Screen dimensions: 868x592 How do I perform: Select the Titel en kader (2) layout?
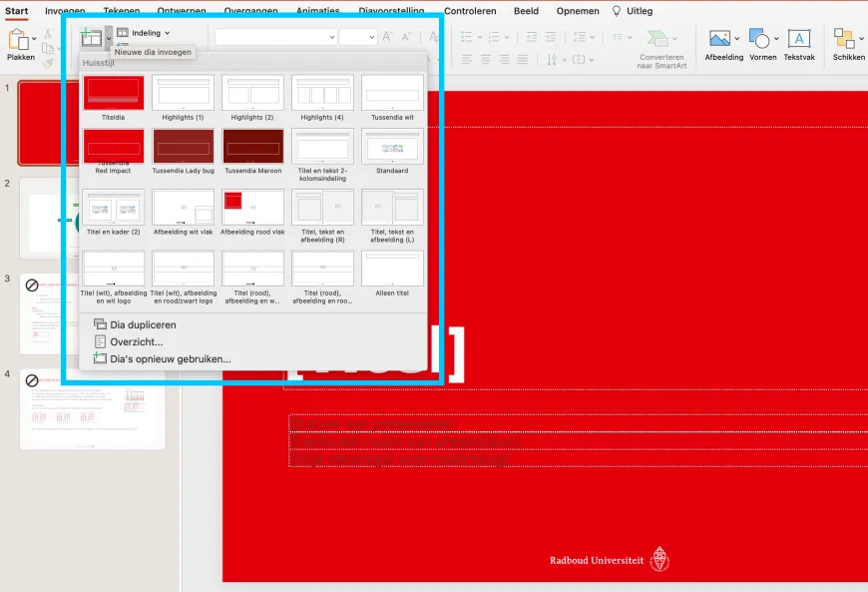(114, 207)
